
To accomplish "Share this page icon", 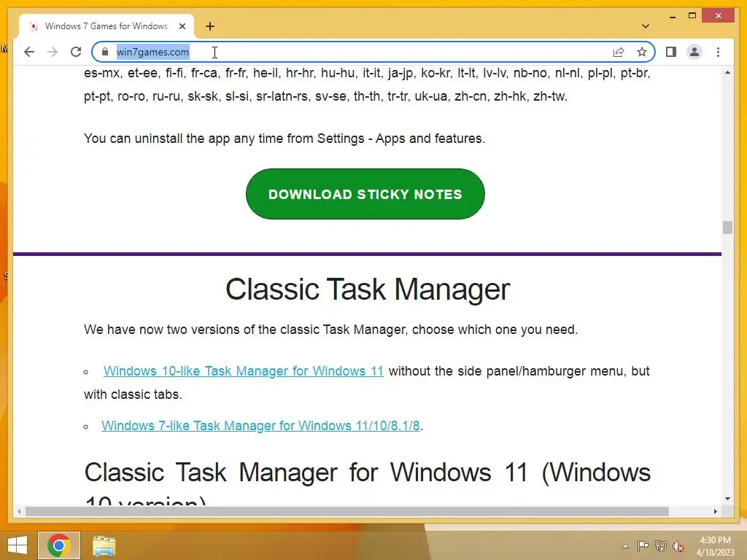I will (619, 52).
